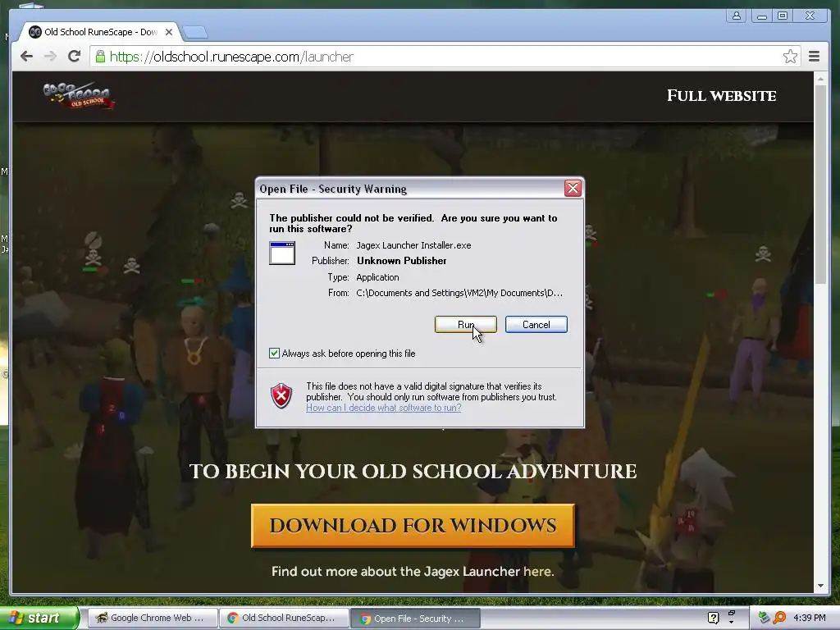
Task: Click the red shield warning icon
Action: [281, 396]
